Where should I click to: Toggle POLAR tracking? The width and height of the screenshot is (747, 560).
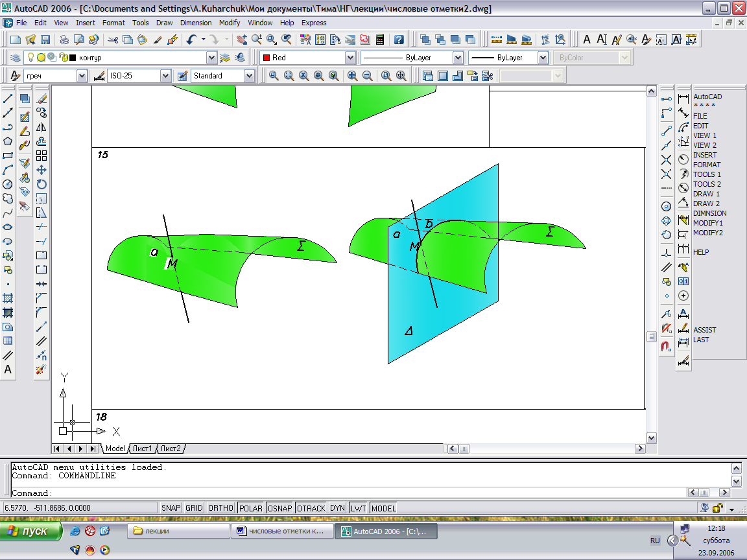pos(250,508)
